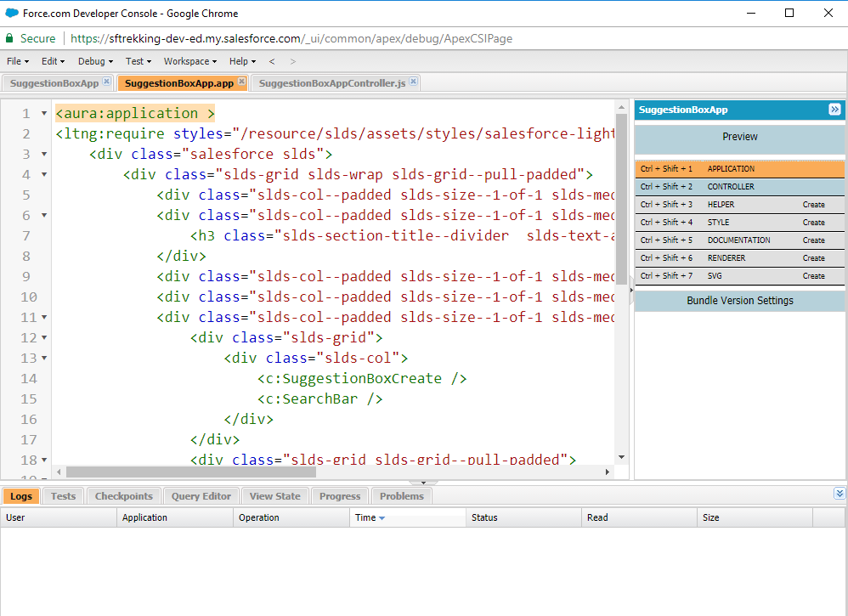The image size is (848, 616).
Task: Navigate back using the left arrow icon
Action: click(x=272, y=60)
